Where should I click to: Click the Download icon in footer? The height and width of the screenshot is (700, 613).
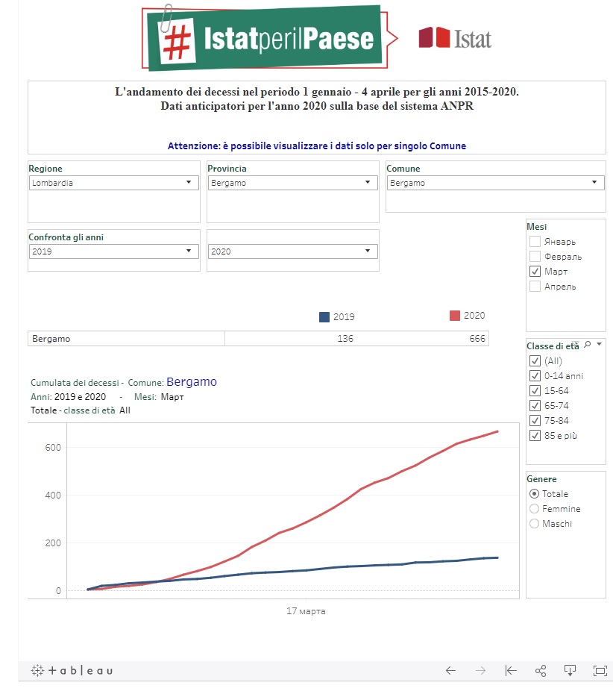tap(570, 670)
